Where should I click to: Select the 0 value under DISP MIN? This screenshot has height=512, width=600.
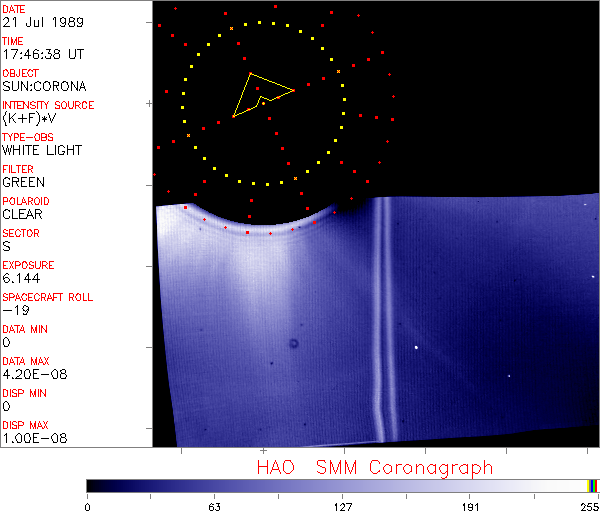pos(7,406)
